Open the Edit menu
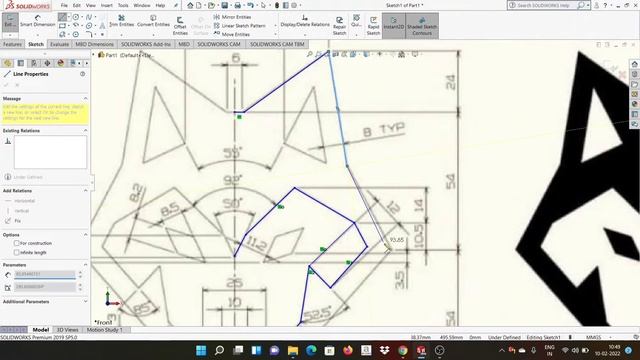Viewport: 640px width, 360px height. [76, 5]
